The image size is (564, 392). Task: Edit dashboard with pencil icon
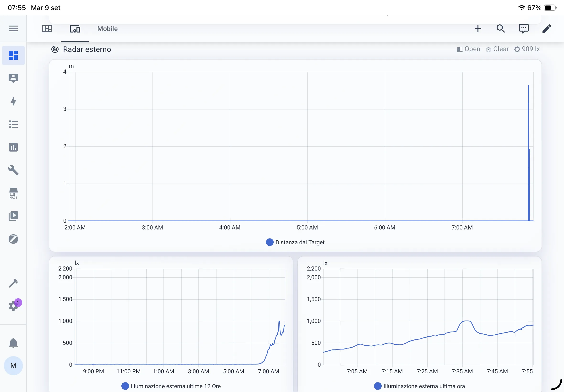coord(547,29)
